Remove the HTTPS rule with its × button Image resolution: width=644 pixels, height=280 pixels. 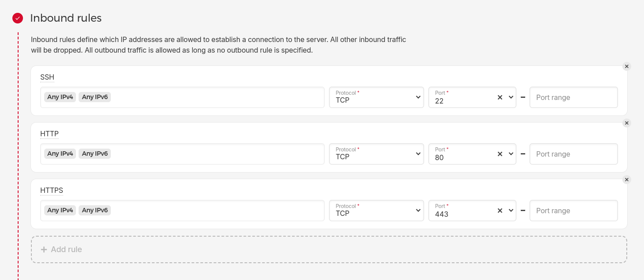tap(627, 180)
